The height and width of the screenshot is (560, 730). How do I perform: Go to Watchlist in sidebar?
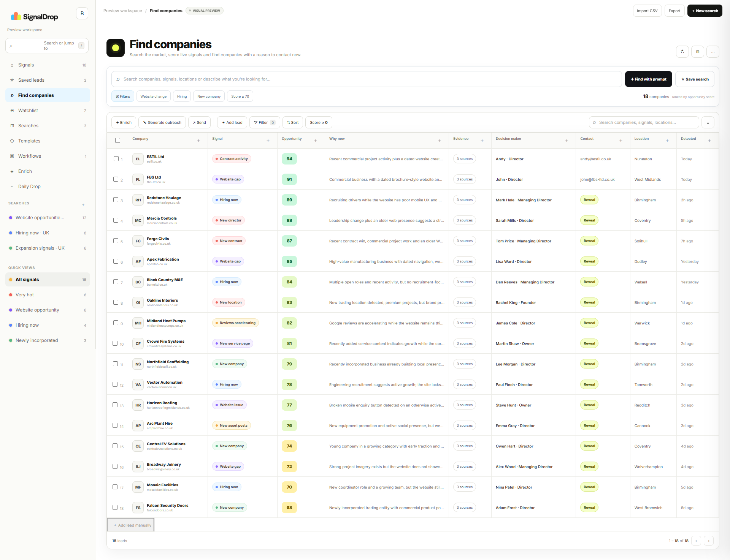tap(48, 111)
